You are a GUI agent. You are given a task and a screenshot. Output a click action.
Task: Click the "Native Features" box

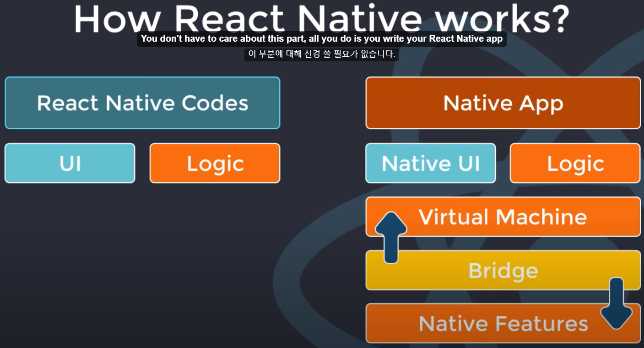pyautogui.click(x=503, y=323)
